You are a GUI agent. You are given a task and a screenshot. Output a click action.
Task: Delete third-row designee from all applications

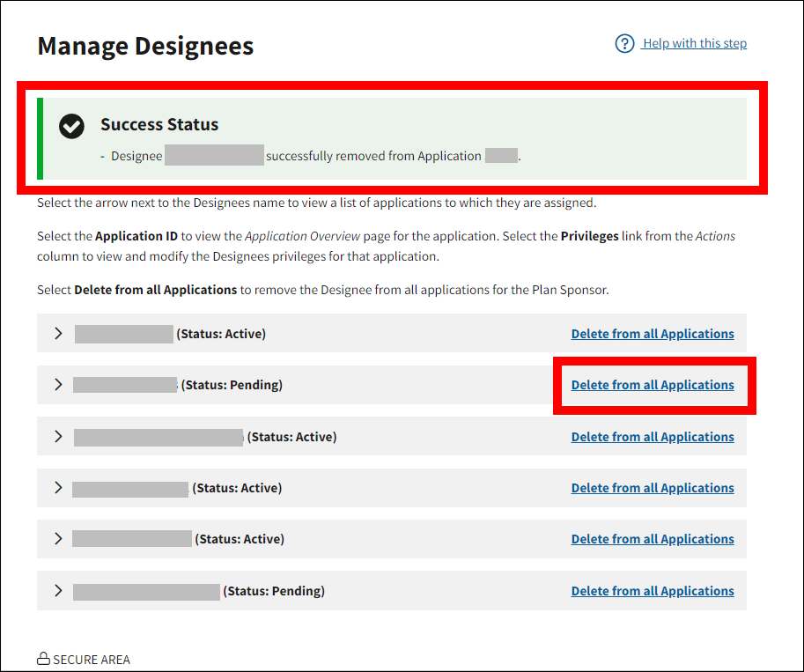pos(652,437)
